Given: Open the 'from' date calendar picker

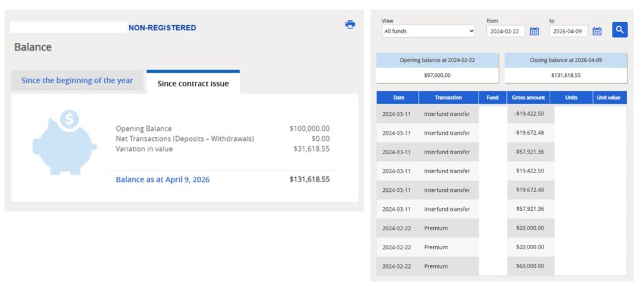Looking at the screenshot, I should (x=534, y=31).
